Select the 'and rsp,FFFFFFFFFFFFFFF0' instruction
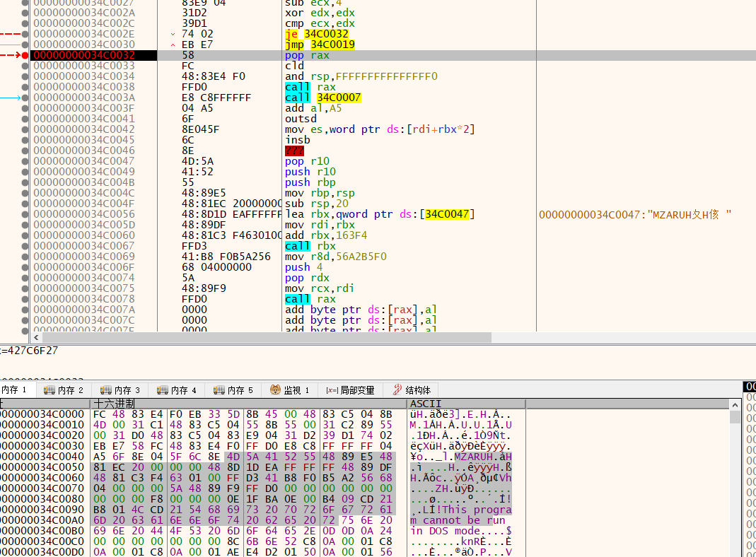Viewport: 756px width, 557px height. (x=361, y=76)
